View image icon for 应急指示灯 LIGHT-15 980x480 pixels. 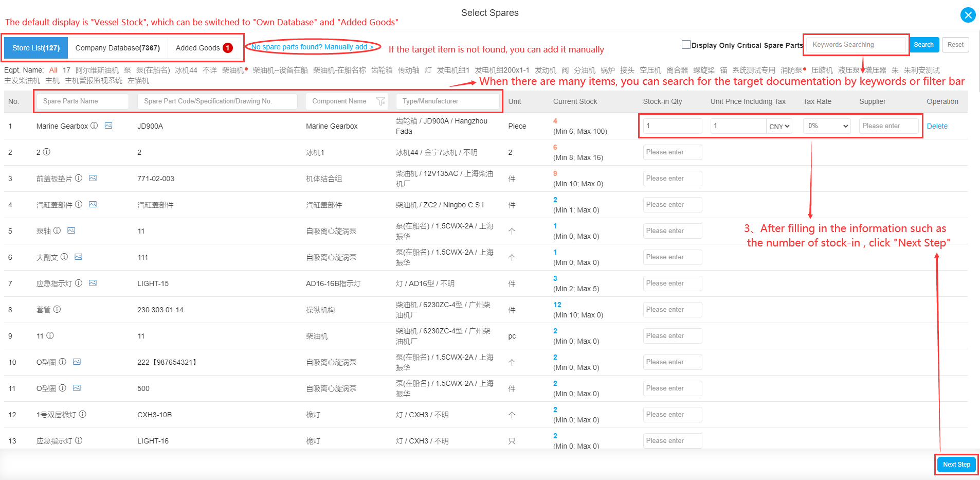[93, 283]
